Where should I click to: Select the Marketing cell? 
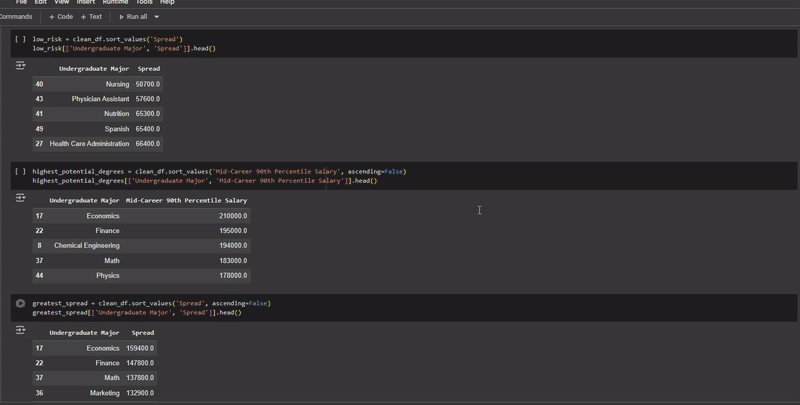105,393
